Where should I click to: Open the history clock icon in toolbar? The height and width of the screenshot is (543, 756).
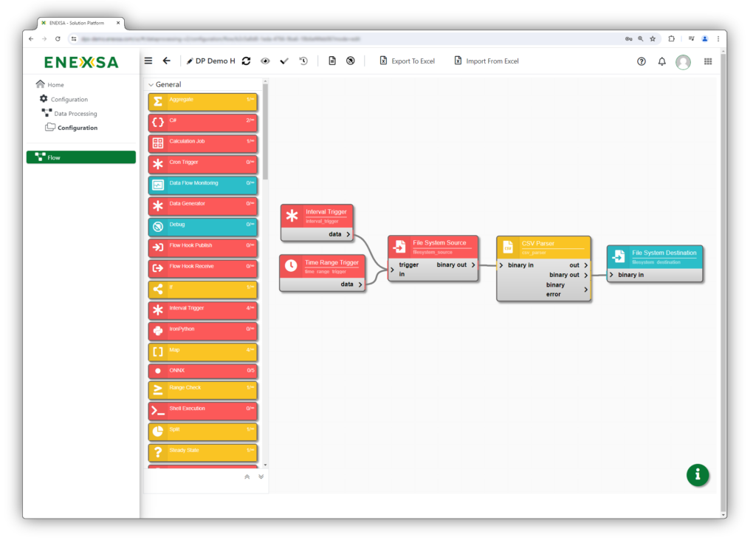[x=303, y=61]
